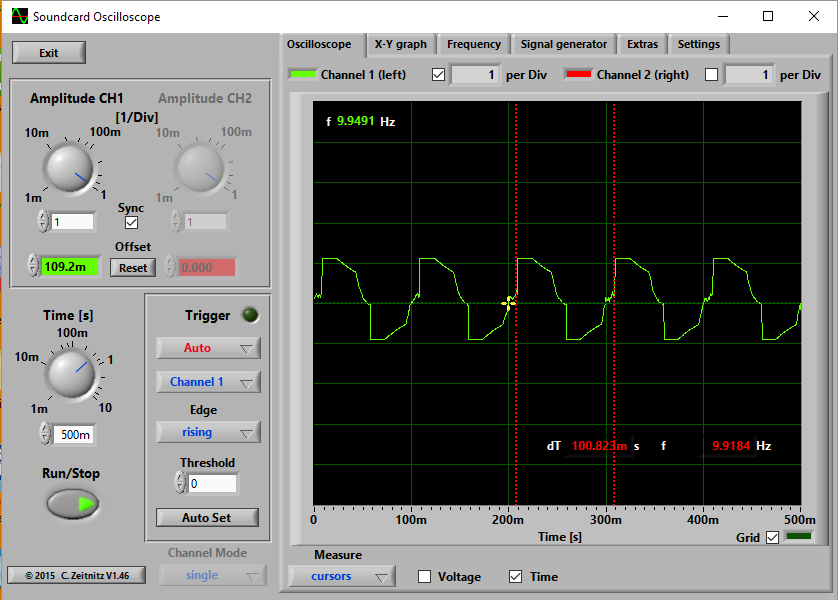The height and width of the screenshot is (600, 838).
Task: Open the X-Y graph tab
Action: (x=401, y=44)
